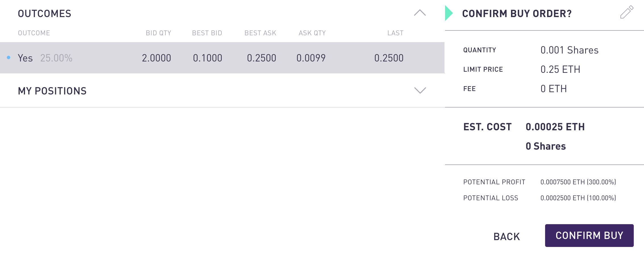Click the Last column header
The width and height of the screenshot is (644, 264).
[395, 33]
